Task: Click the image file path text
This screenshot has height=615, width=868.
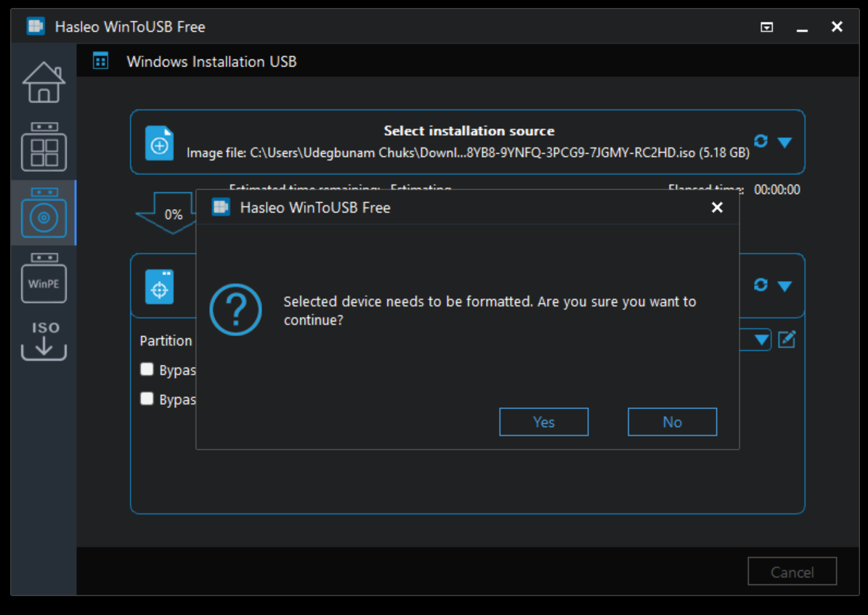Action: tap(468, 152)
